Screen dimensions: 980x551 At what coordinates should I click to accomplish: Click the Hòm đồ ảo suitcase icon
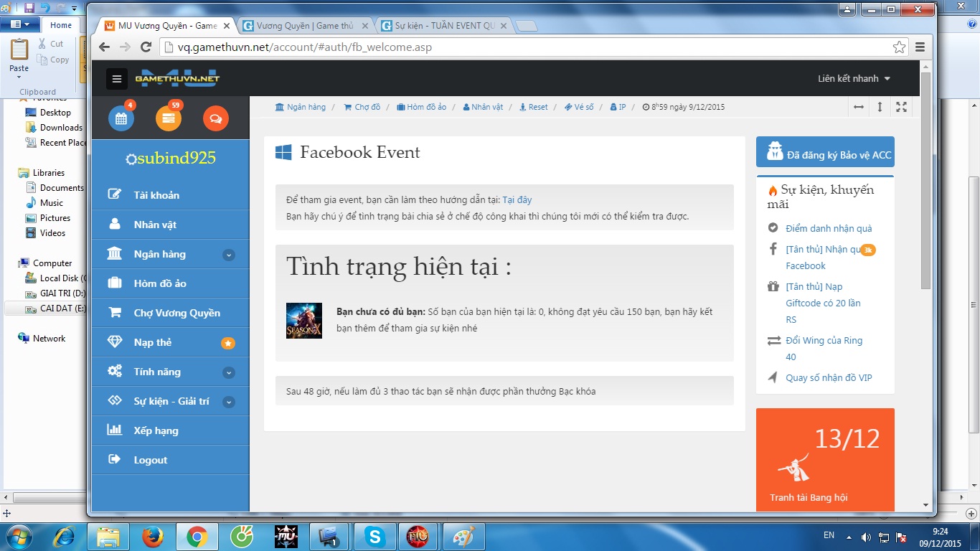[114, 283]
